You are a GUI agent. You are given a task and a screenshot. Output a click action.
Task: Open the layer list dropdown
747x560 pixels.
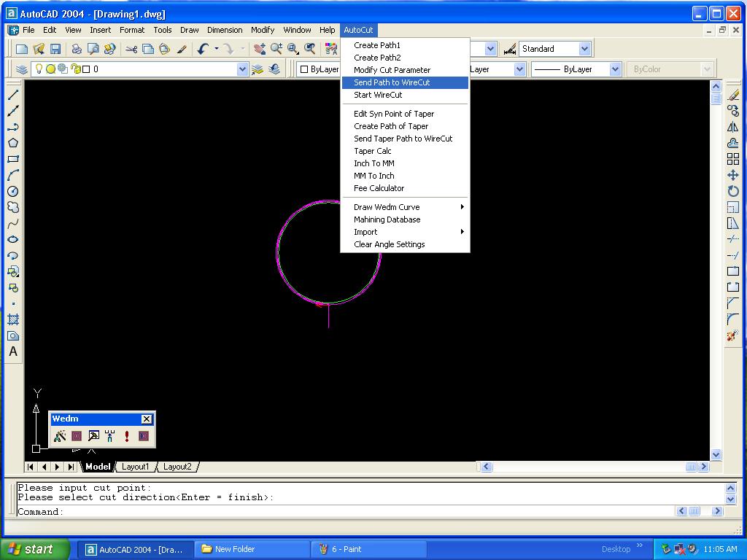click(x=242, y=69)
